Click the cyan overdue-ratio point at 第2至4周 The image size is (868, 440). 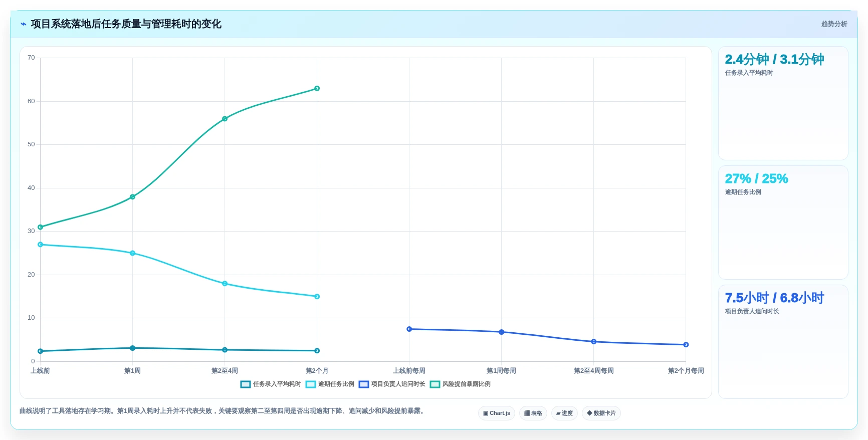225,284
